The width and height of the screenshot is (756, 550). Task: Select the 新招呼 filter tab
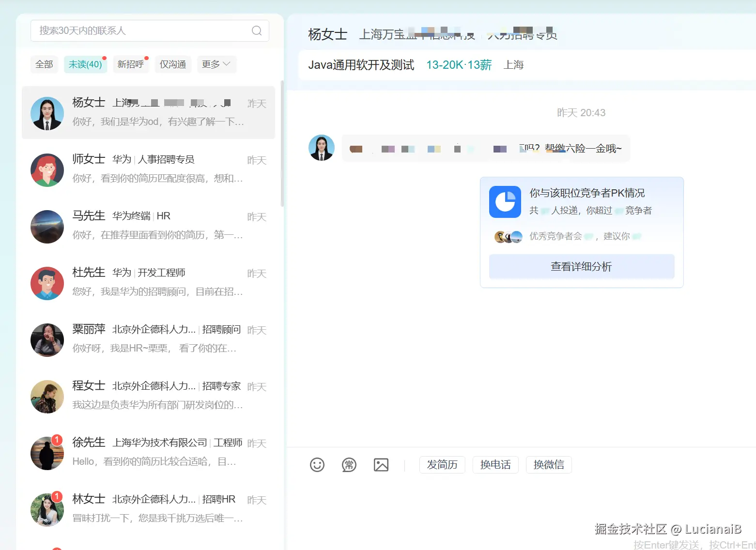(131, 64)
